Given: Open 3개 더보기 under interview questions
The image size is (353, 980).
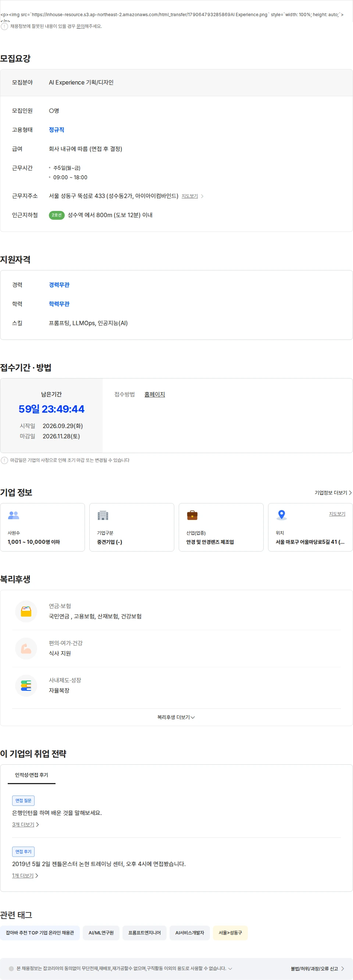Looking at the screenshot, I should coord(23,825).
